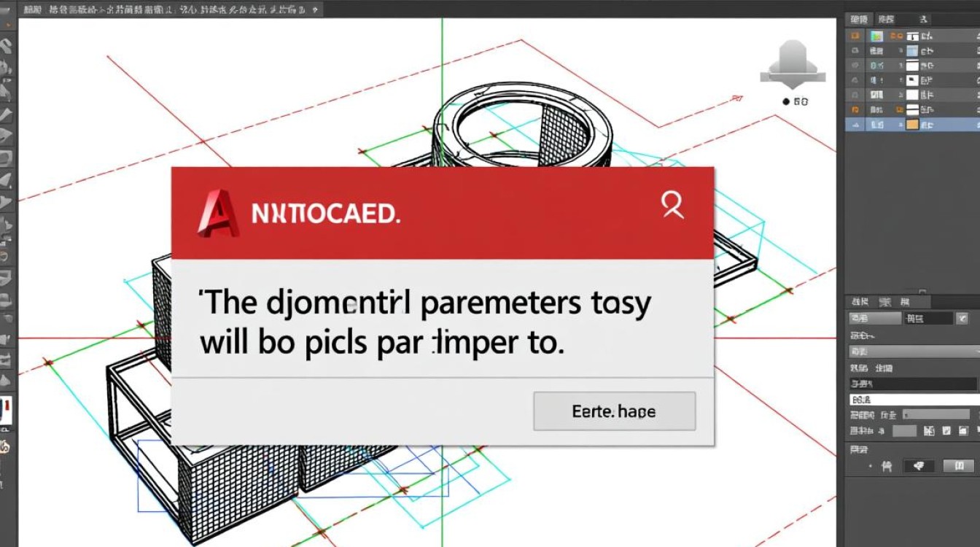Switch to the first tab of the layers panel
The height and width of the screenshot is (547, 980).
tap(859, 19)
